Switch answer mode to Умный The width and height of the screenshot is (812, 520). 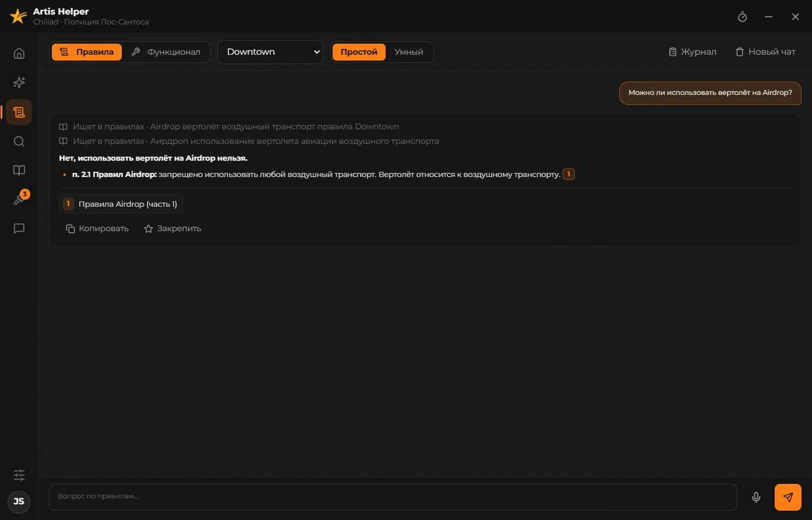(409, 52)
